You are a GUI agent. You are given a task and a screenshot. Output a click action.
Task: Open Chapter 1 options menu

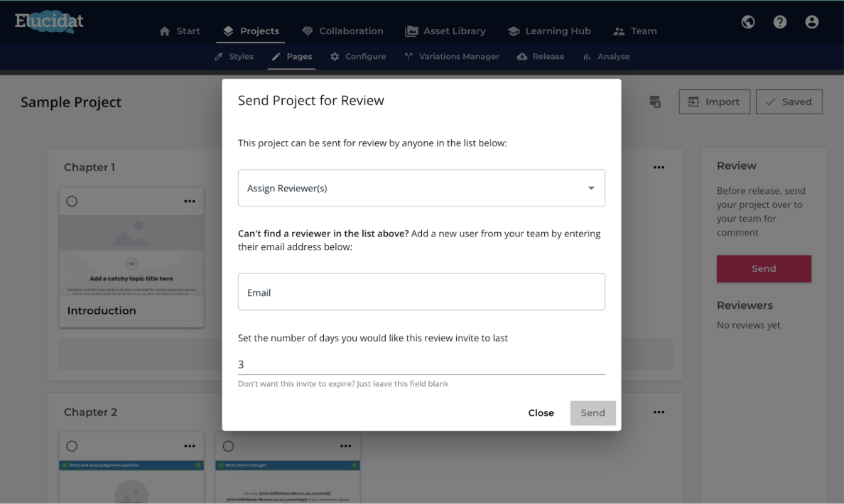[x=659, y=168]
